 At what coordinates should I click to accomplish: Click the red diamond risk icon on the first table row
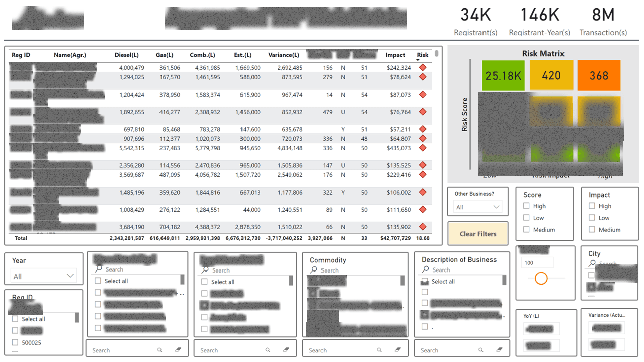click(422, 67)
